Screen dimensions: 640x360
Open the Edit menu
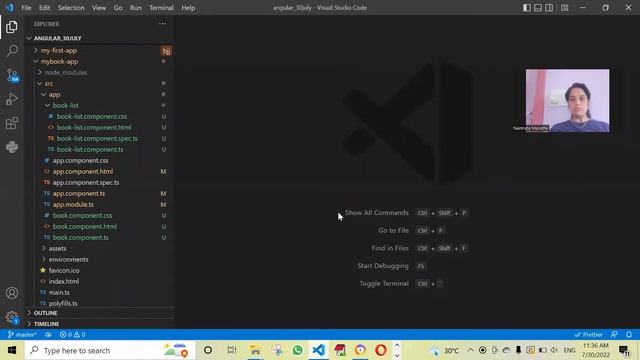click(44, 8)
